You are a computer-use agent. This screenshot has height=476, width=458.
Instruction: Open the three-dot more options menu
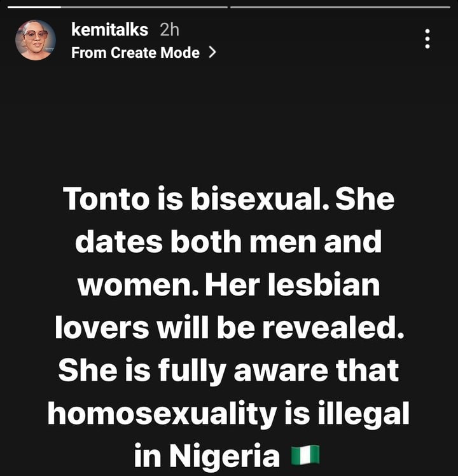coord(427,39)
